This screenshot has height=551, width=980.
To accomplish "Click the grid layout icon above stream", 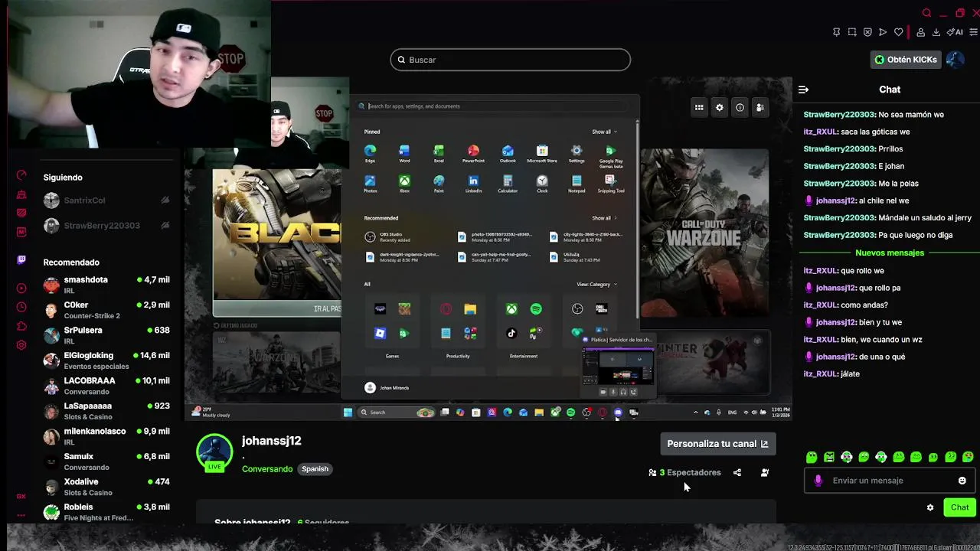I will tap(699, 108).
